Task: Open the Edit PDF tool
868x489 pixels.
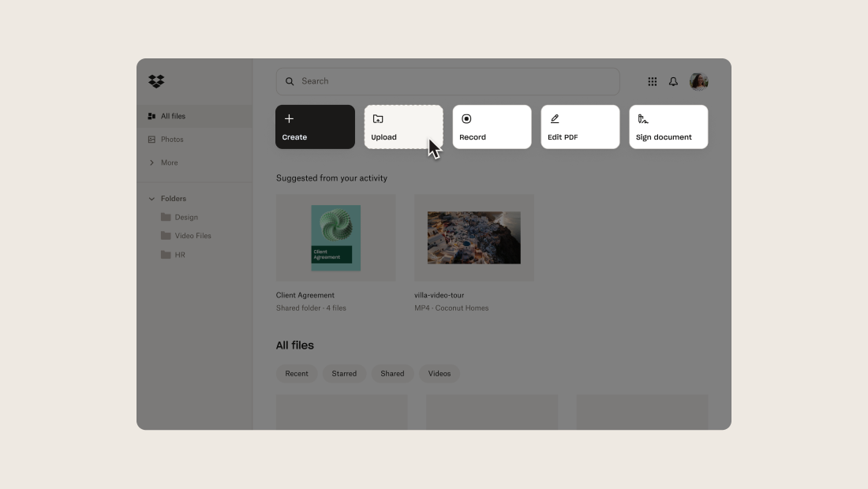Action: click(x=580, y=127)
